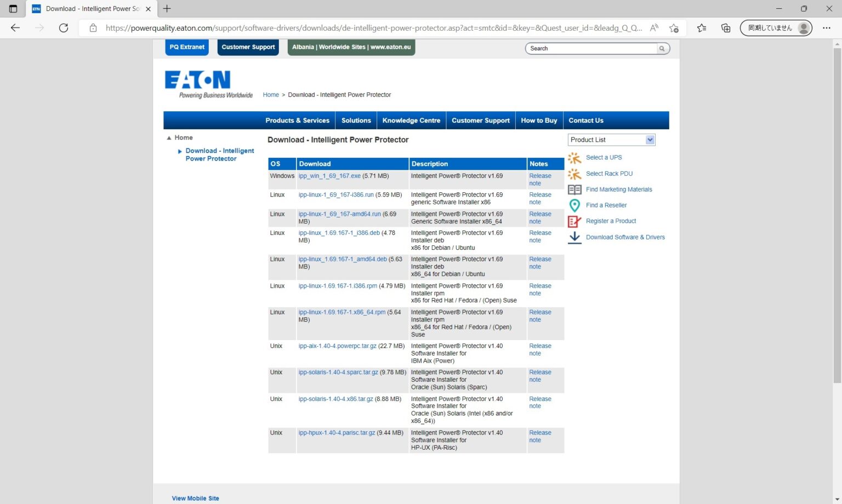
Task: Click the Find a Reseller map pin icon
Action: point(574,205)
